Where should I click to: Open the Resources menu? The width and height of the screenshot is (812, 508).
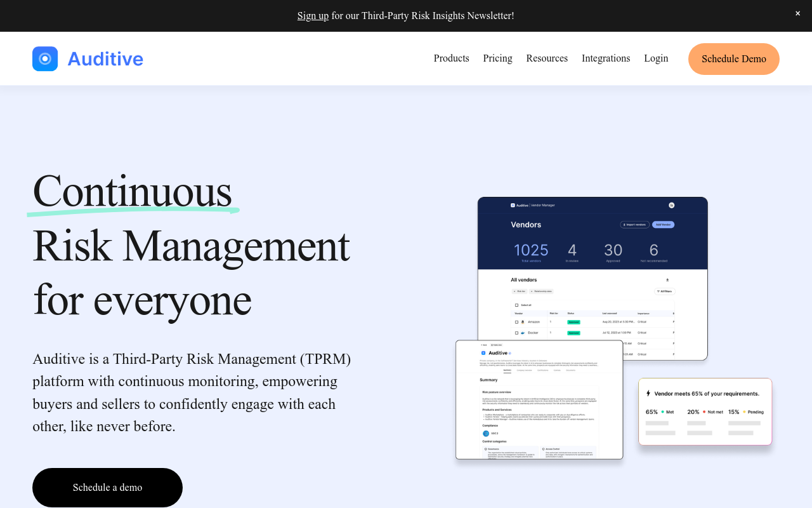[x=546, y=58]
